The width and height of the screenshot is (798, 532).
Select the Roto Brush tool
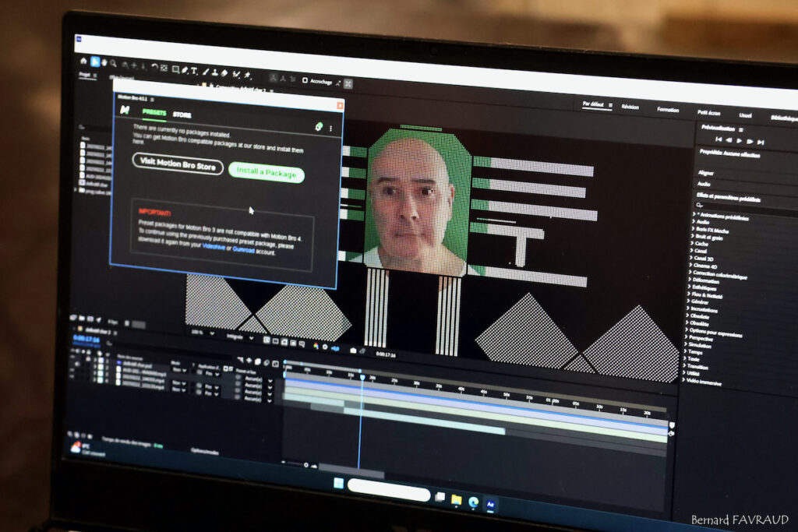(236, 74)
